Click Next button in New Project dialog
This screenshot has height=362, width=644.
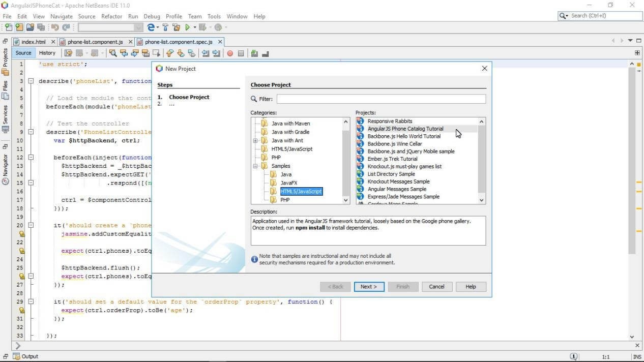click(x=369, y=287)
